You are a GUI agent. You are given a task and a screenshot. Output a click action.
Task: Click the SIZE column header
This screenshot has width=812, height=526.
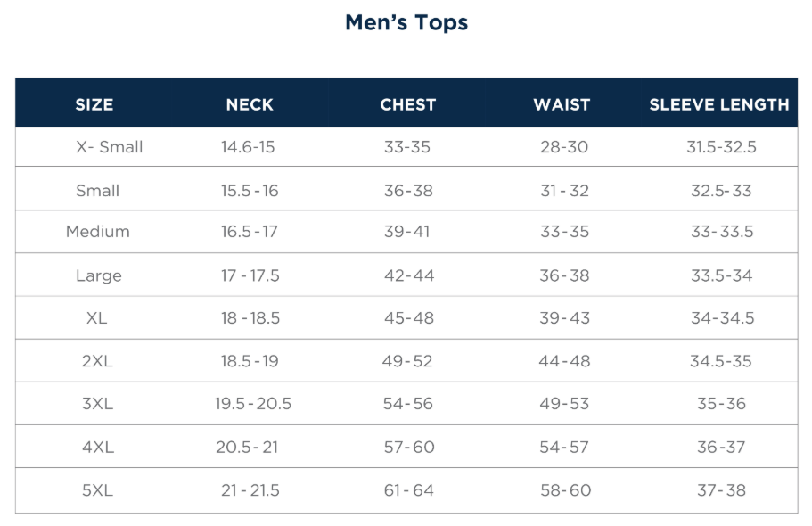click(x=94, y=104)
